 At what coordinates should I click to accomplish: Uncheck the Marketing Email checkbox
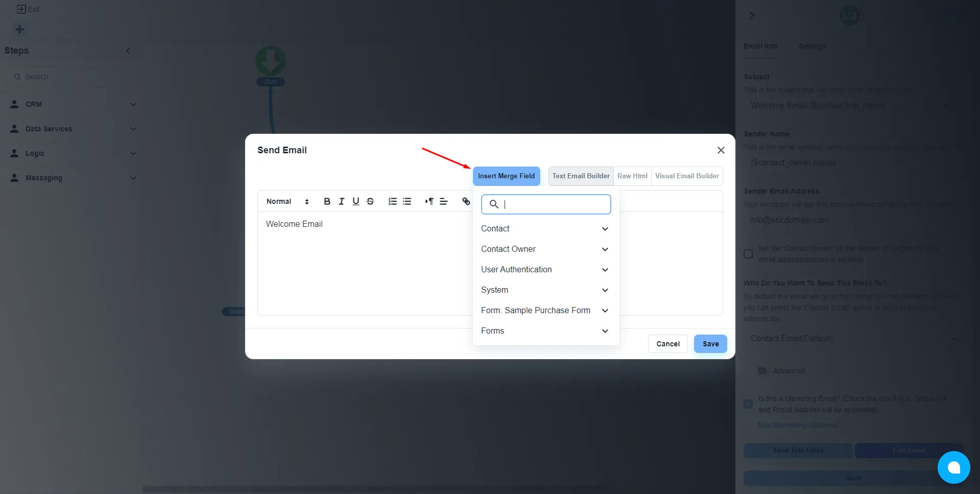(x=748, y=404)
